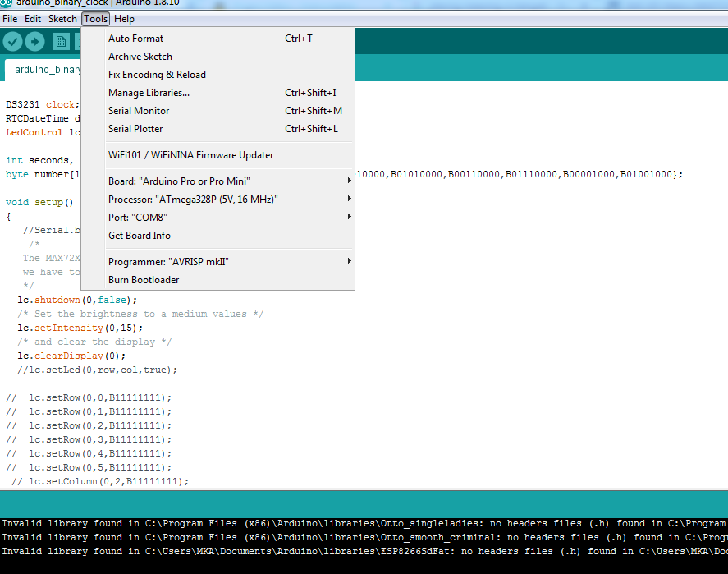728x574 pixels.
Task: Click the Otto_singleladies invalid library console message
Action: coord(364,523)
